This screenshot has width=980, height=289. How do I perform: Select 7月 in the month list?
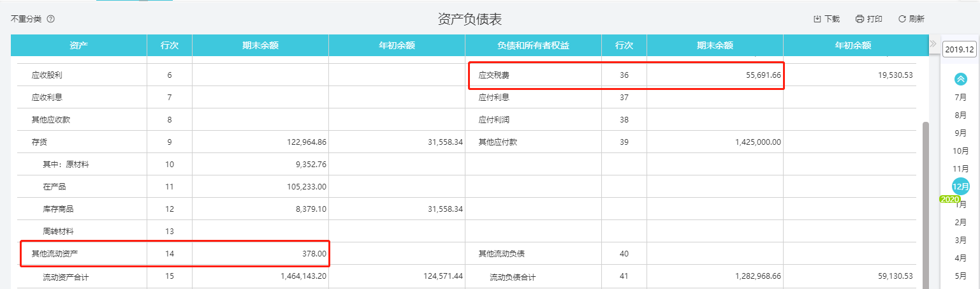pos(960,98)
